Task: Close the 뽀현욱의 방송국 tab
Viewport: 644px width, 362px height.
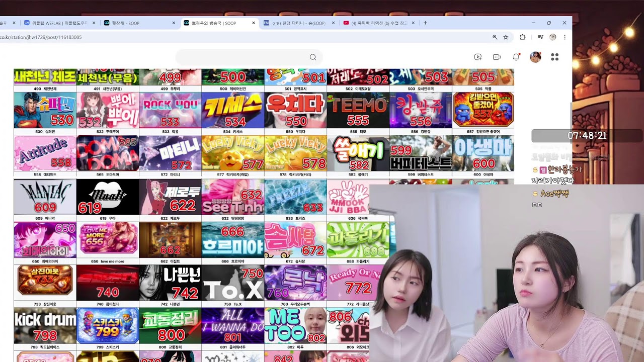Action: point(254,23)
